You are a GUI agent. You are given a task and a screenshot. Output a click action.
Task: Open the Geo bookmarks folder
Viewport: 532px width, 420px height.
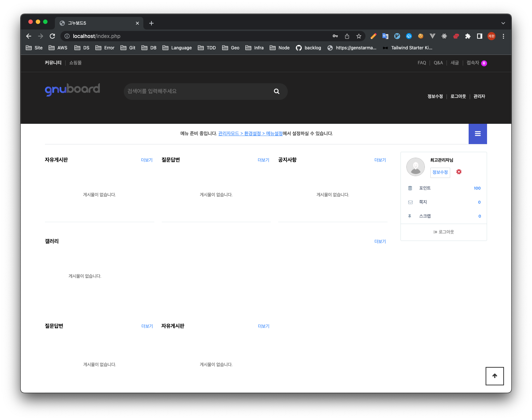[231, 48]
